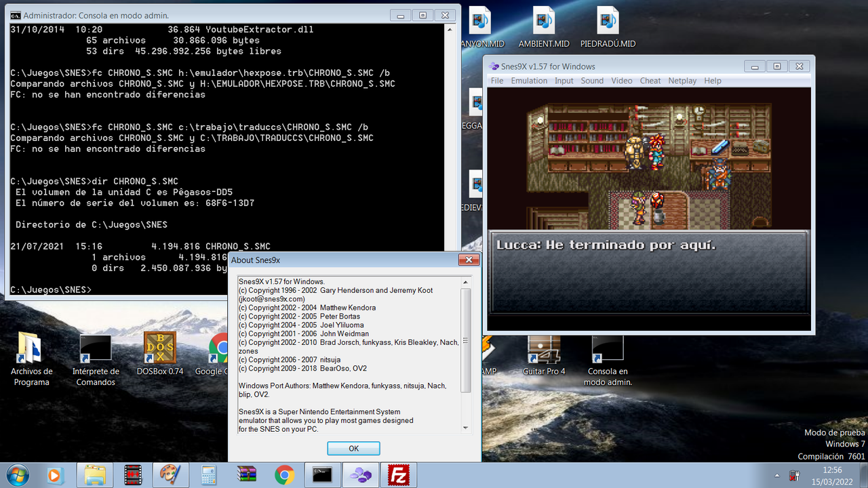868x488 pixels.
Task: Open the File menu in Snes9X
Action: [x=497, y=81]
